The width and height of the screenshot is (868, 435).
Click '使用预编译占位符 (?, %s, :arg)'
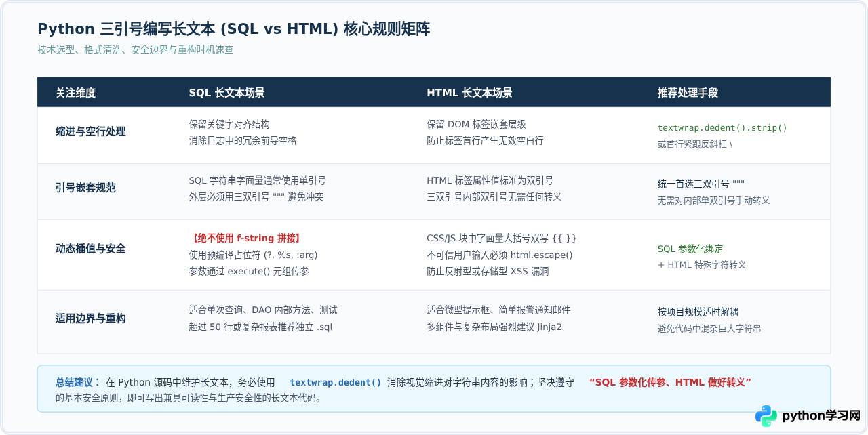(x=253, y=255)
